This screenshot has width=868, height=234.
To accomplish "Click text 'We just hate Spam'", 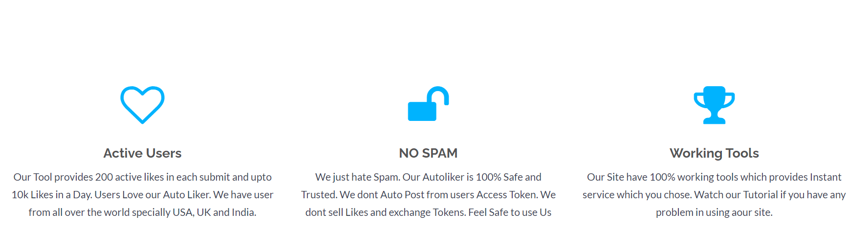I will click(358, 177).
